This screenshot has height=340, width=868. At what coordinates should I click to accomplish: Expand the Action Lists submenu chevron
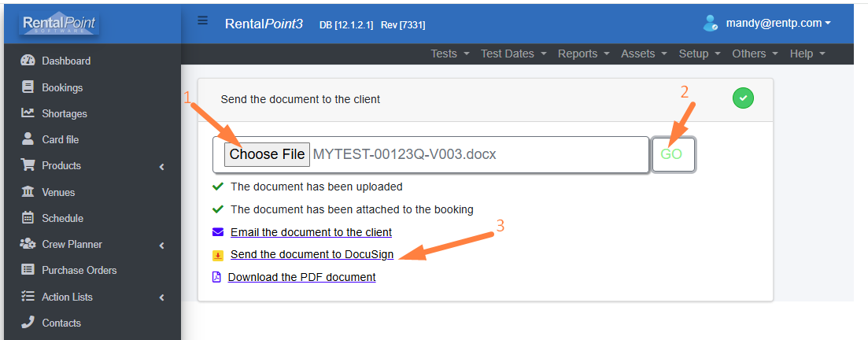point(161,297)
